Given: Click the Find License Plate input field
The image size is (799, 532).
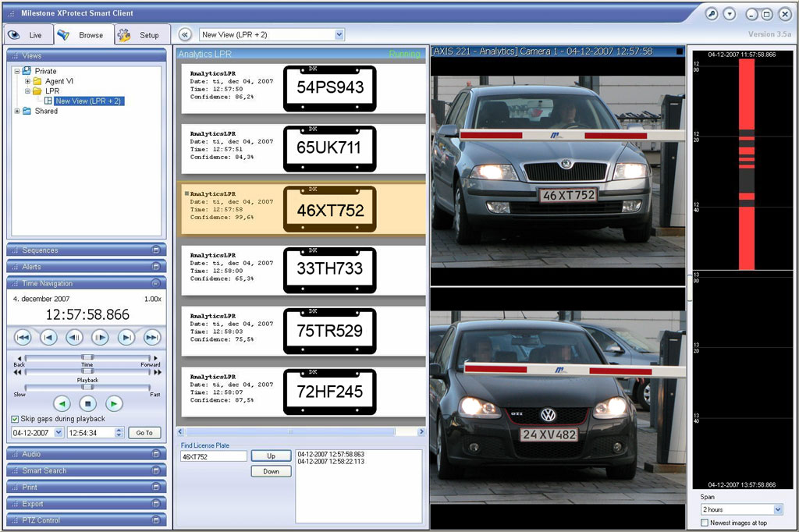Looking at the screenshot, I should [214, 456].
